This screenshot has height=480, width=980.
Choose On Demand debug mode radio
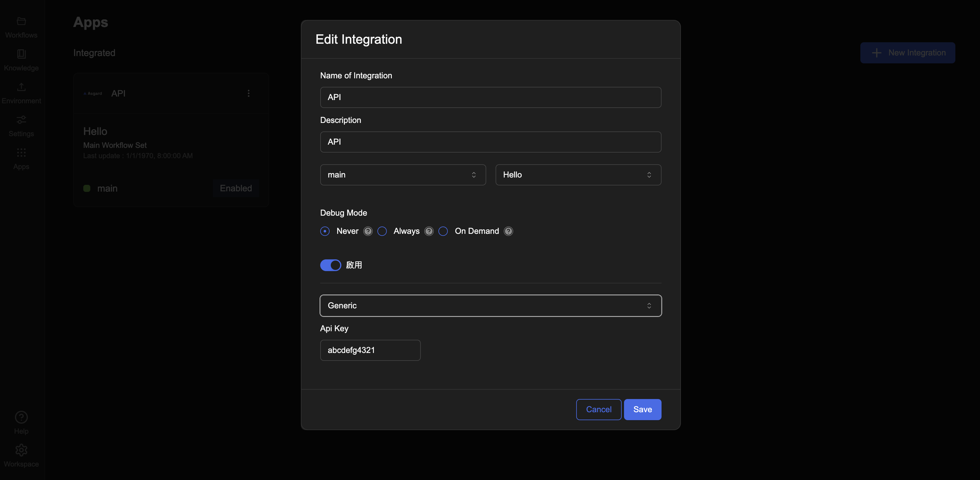(x=443, y=231)
